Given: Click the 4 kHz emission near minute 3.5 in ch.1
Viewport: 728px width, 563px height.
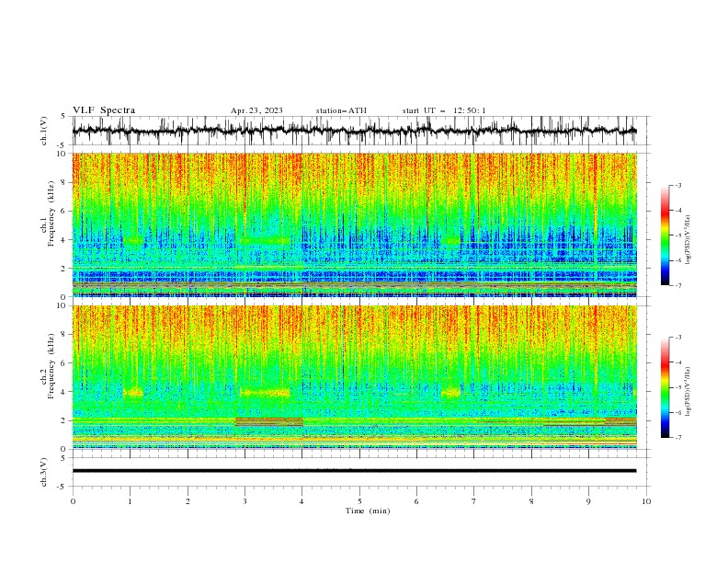Looking at the screenshot, I should pos(267,241).
